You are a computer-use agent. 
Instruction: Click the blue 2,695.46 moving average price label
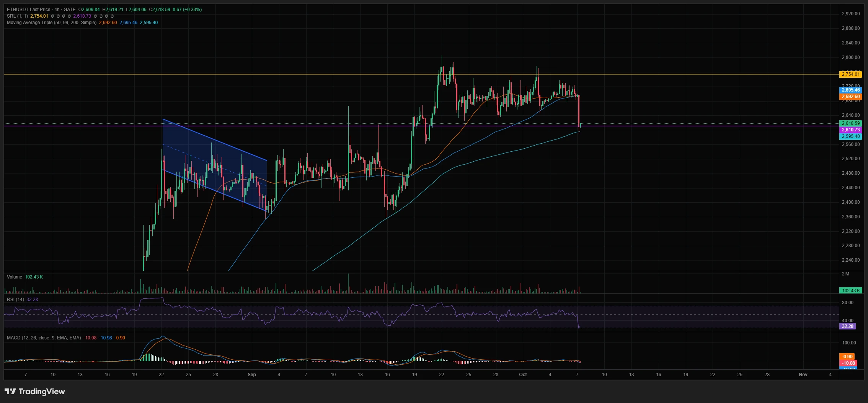850,90
